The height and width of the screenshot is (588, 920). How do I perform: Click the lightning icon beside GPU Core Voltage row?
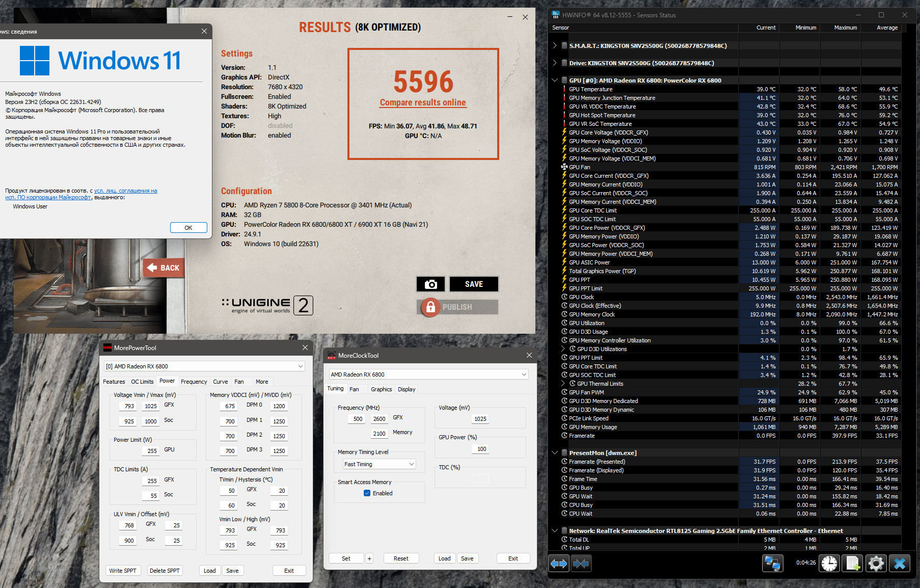click(564, 132)
